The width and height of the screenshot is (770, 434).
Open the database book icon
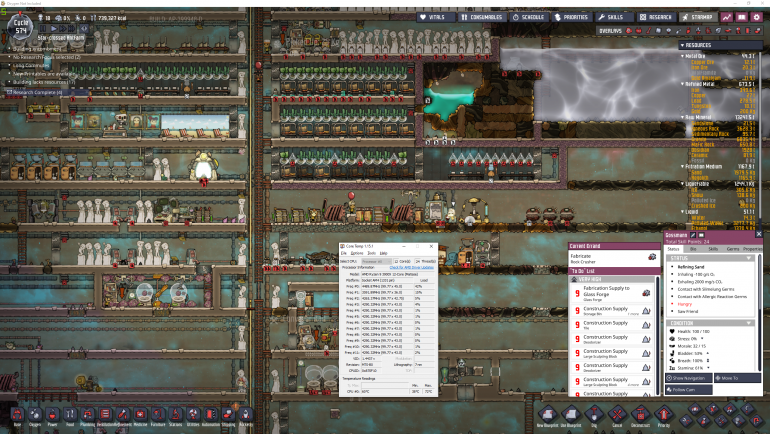click(742, 17)
